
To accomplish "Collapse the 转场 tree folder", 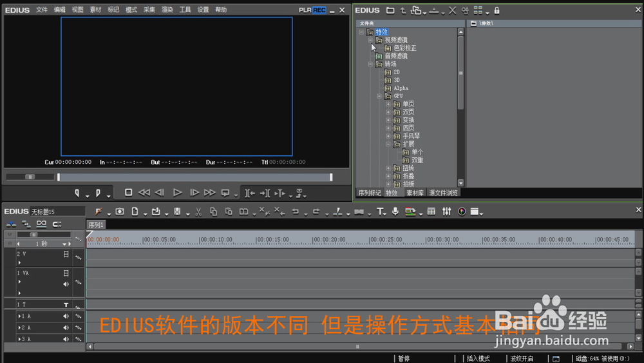I will click(370, 64).
